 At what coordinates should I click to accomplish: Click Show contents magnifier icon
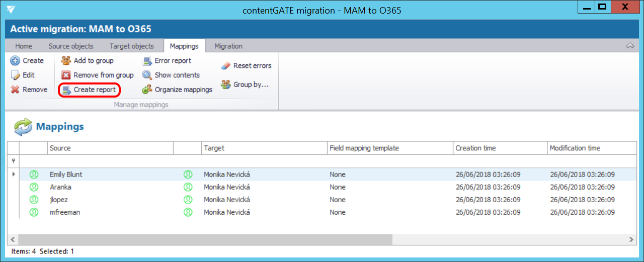click(147, 75)
